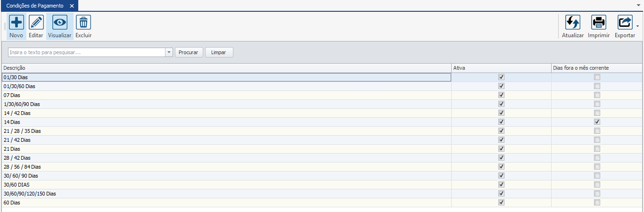Click the Excluir trash icon
This screenshot has height=212, width=644.
(x=83, y=22)
